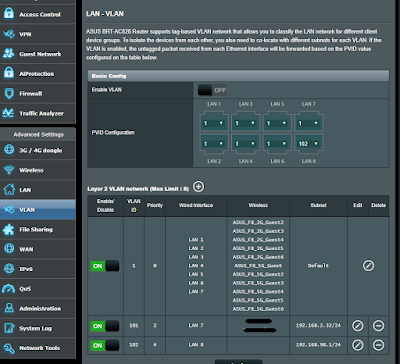Click the Firewall shield icon

9,93
